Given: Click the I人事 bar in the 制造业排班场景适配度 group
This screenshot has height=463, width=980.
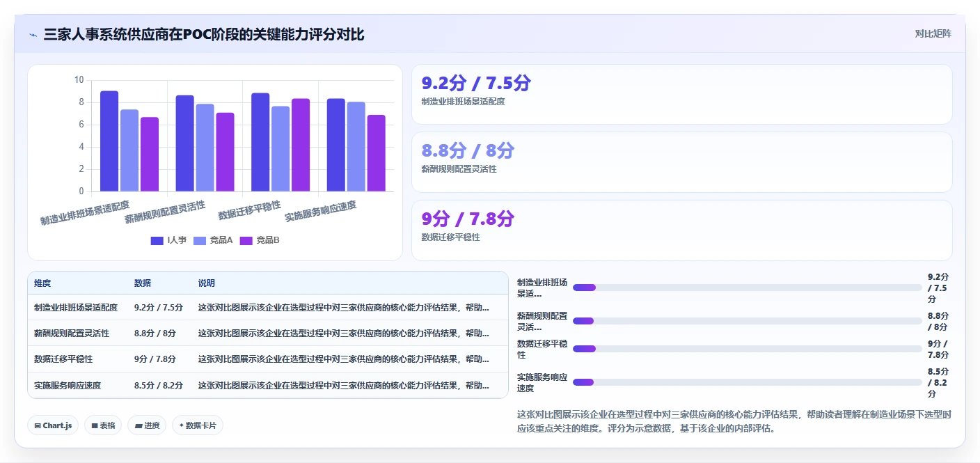Looking at the screenshot, I should pos(109,141).
